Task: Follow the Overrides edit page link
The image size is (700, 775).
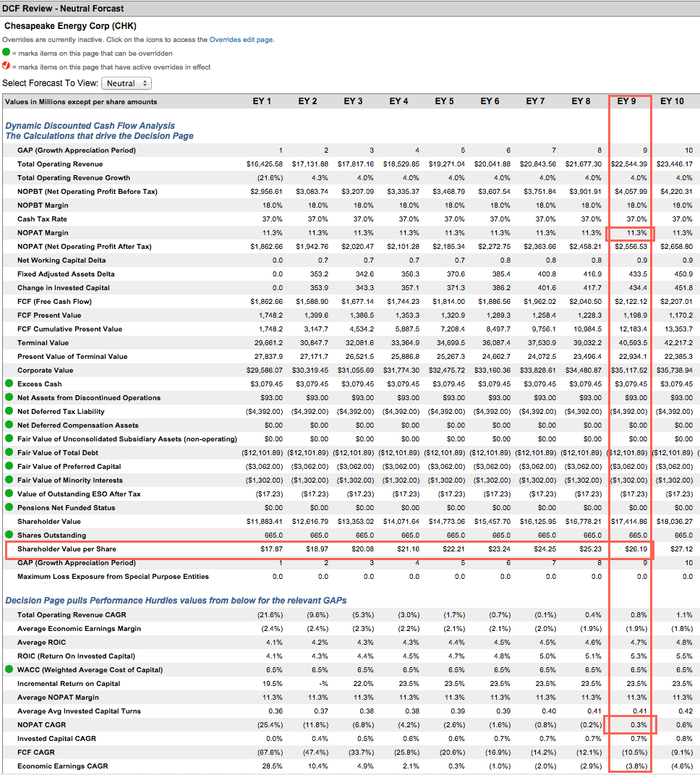Action: pos(241,40)
